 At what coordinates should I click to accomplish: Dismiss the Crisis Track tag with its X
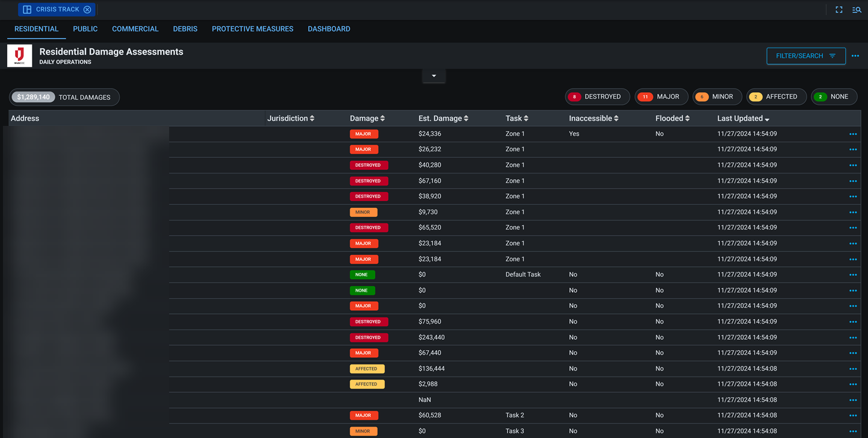click(87, 9)
